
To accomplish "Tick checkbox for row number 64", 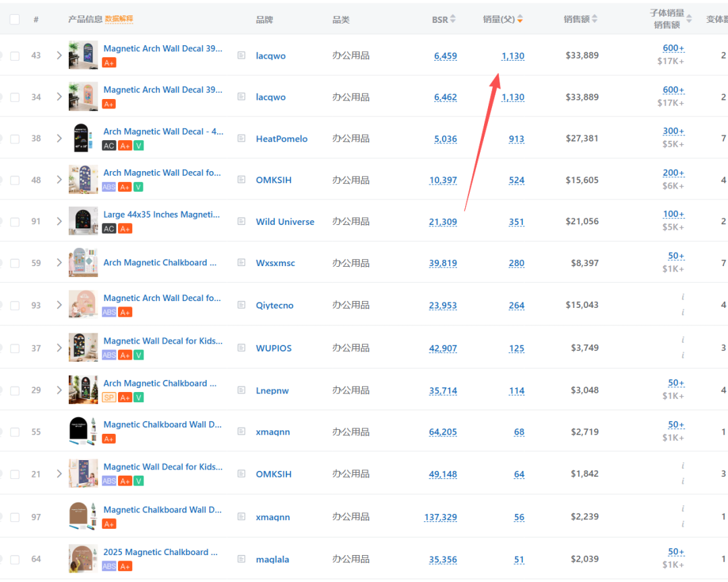I will (15, 559).
